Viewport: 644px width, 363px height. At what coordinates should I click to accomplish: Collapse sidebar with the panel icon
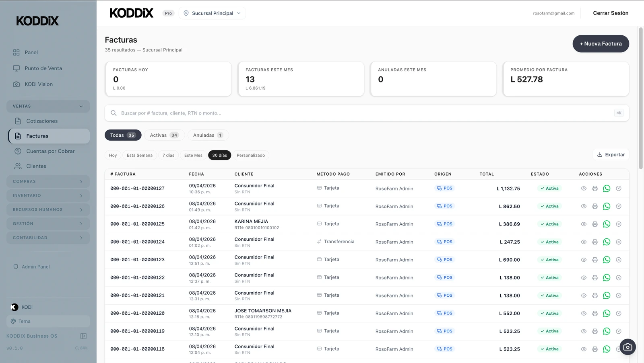click(84, 336)
